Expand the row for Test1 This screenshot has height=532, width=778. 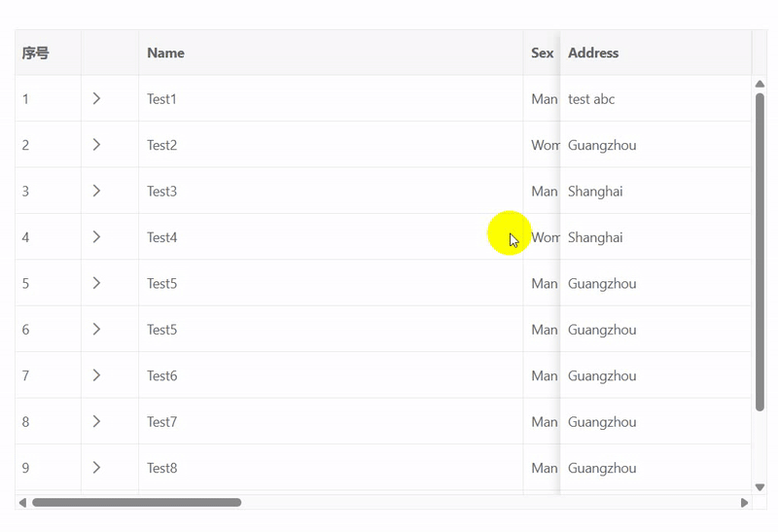click(96, 98)
